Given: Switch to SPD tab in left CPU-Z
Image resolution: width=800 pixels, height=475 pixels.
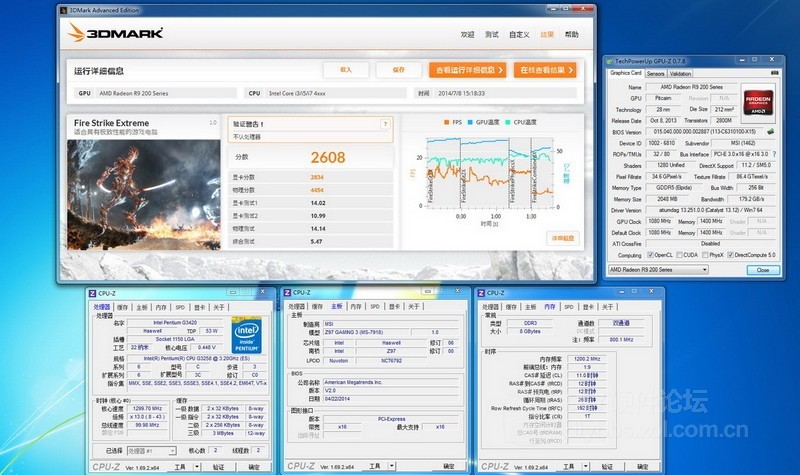Looking at the screenshot, I should click(180, 307).
